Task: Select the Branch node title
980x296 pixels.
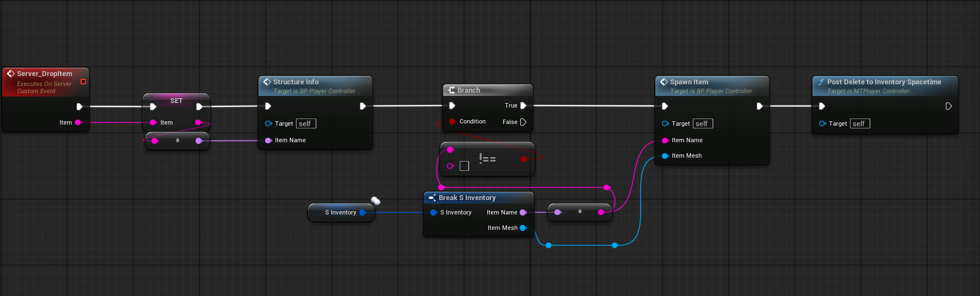Action: coord(469,90)
